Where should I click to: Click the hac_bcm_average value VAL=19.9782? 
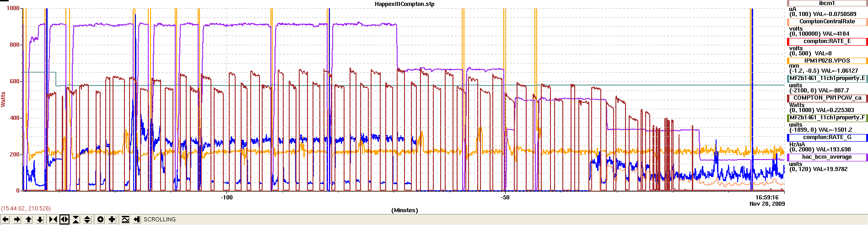point(830,169)
